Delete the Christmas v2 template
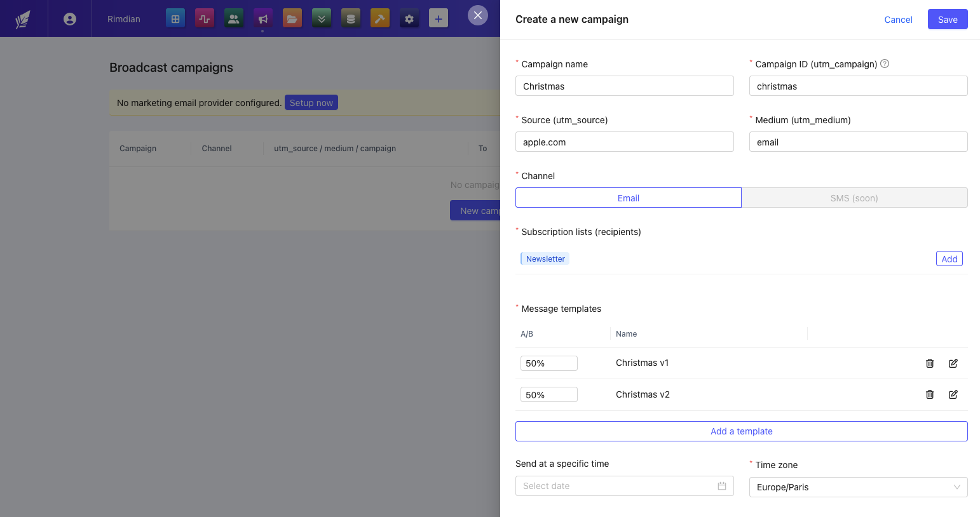This screenshot has width=980, height=517. [930, 394]
